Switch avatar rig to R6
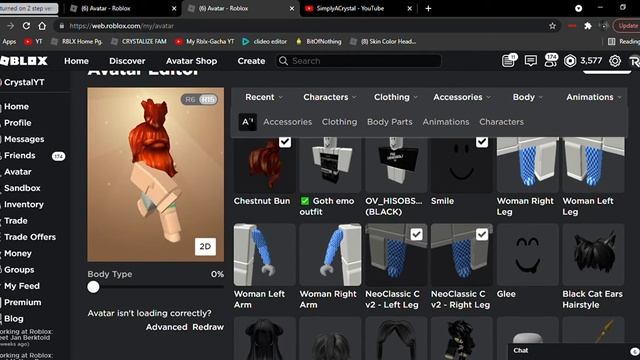 pos(190,100)
